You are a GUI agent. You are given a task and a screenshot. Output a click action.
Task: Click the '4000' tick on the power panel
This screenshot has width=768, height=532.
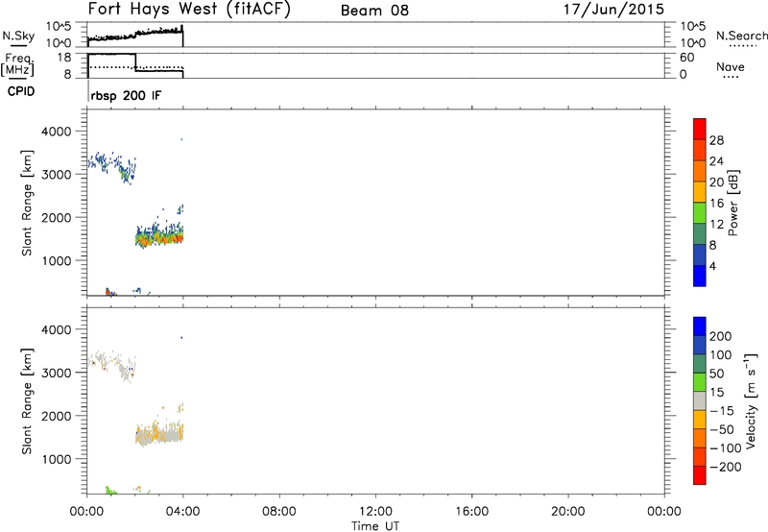coord(57,132)
